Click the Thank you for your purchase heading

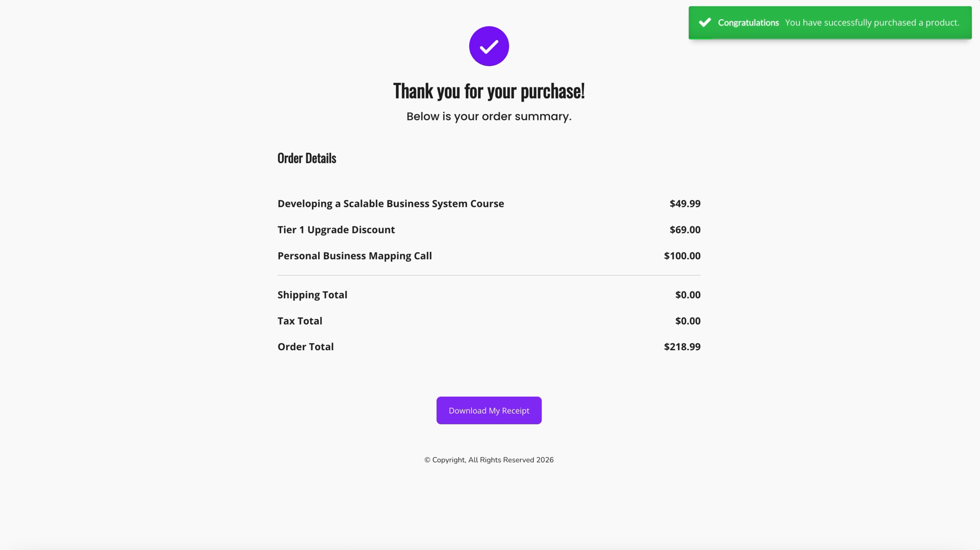489,91
